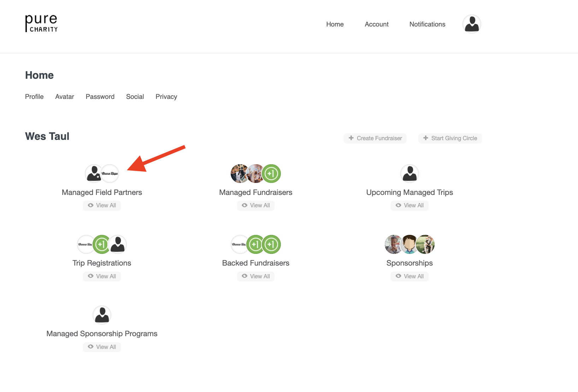The height and width of the screenshot is (392, 578).
Task: View all Sponsorships
Action: (x=409, y=276)
